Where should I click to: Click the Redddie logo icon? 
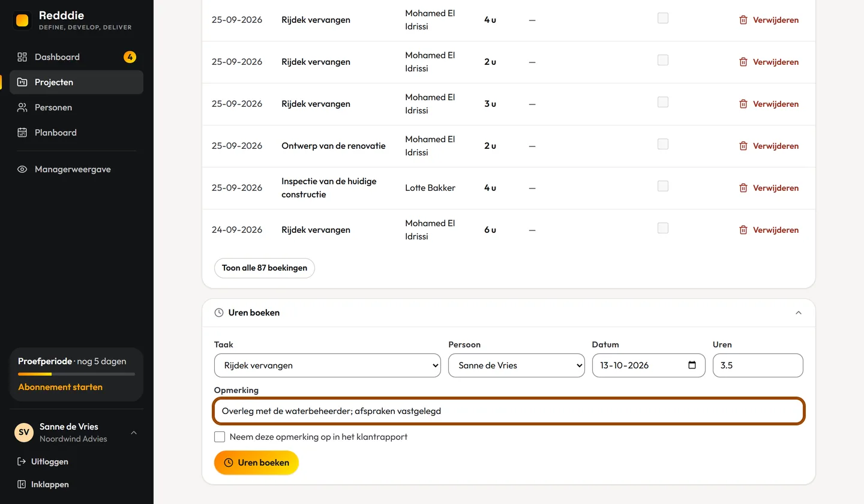click(22, 20)
